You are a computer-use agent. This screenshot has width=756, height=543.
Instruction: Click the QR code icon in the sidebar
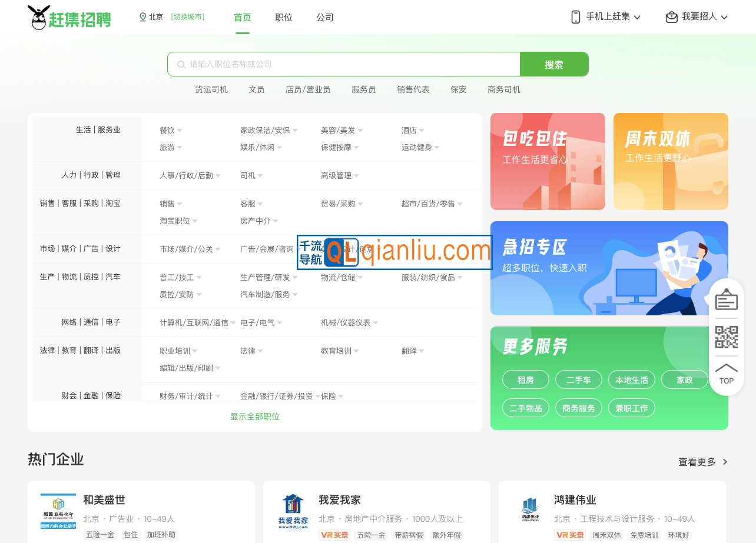coord(726,337)
